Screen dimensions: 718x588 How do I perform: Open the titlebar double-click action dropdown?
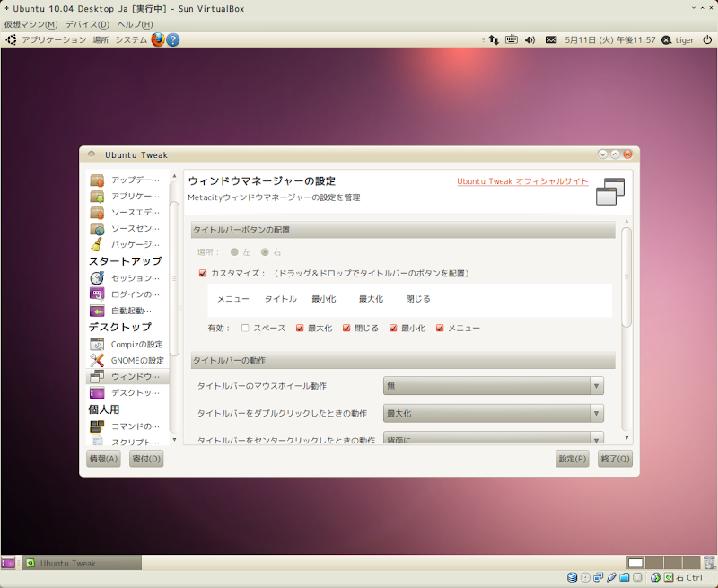[493, 413]
